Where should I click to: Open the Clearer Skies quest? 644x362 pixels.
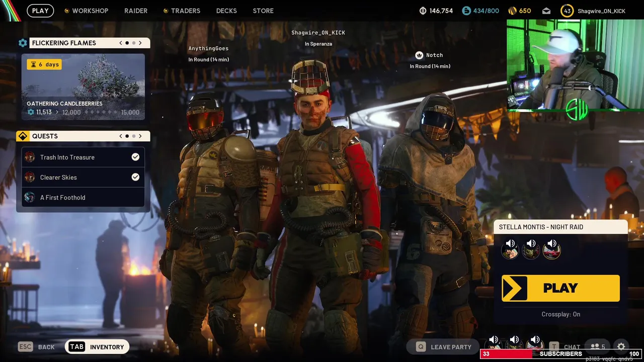click(x=83, y=177)
